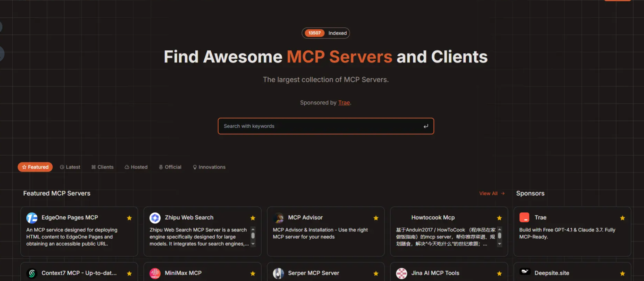Click the Trae red logo icon
The width and height of the screenshot is (644, 281).
[x=524, y=218]
